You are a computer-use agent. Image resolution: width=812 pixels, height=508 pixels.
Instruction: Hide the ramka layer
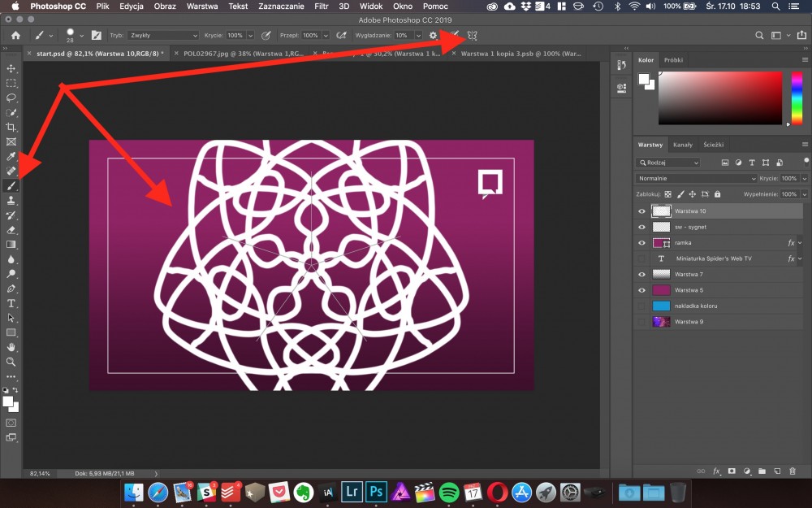click(641, 242)
